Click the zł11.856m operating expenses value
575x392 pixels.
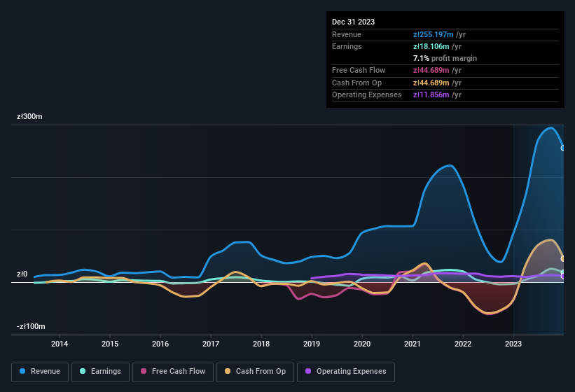pyautogui.click(x=431, y=95)
